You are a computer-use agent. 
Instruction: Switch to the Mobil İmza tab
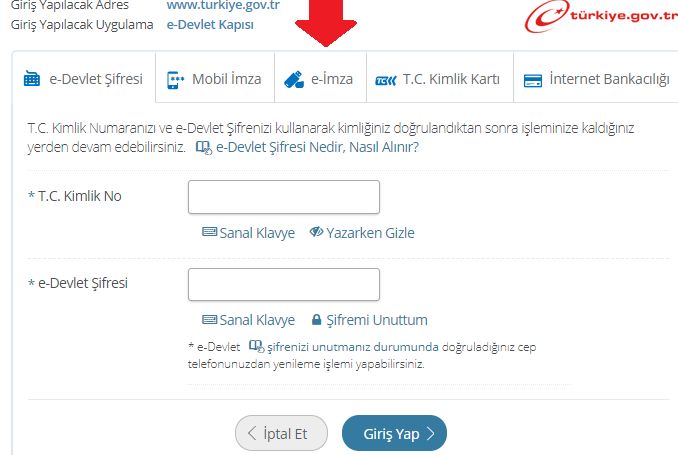(x=215, y=78)
